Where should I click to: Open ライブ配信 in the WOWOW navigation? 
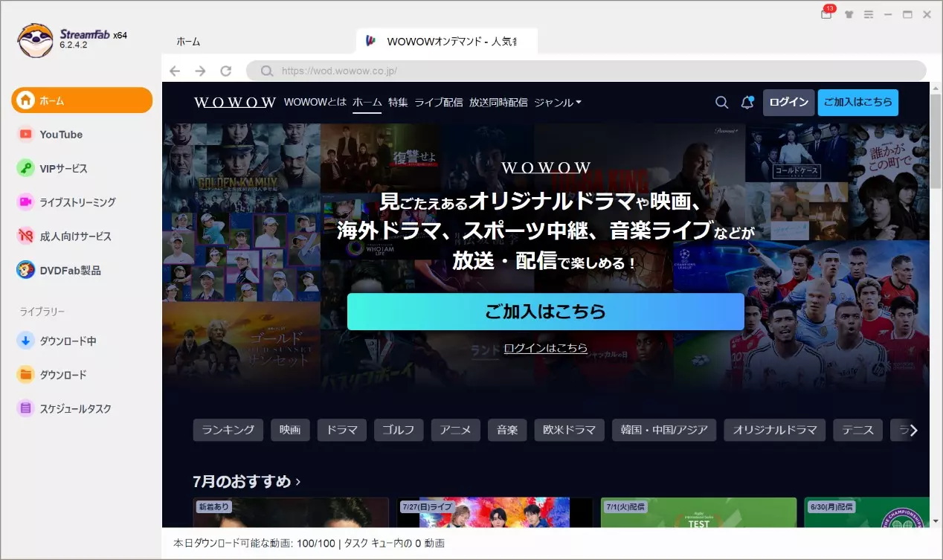[x=439, y=102]
